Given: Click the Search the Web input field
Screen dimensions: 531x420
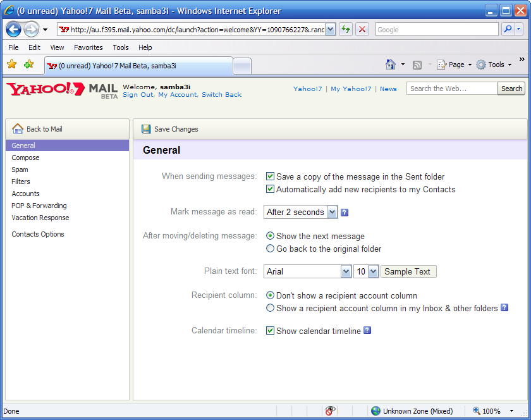Looking at the screenshot, I should click(451, 89).
